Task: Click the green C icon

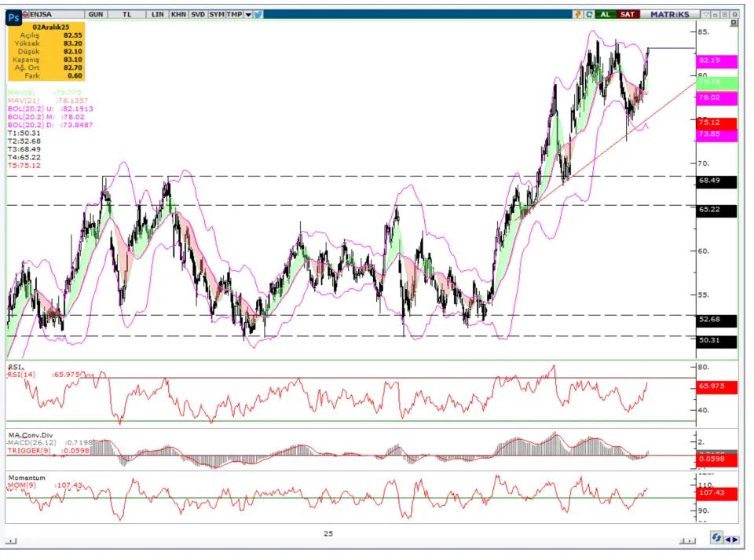Action: tap(588, 14)
